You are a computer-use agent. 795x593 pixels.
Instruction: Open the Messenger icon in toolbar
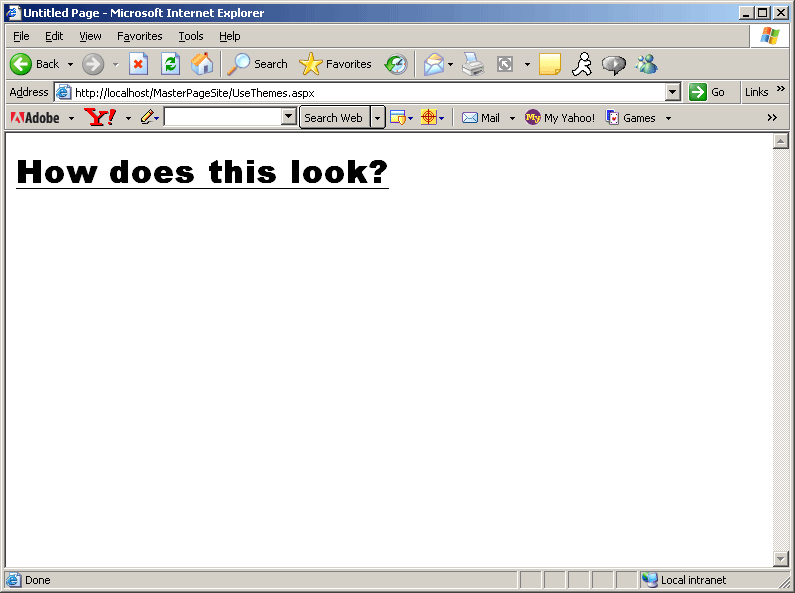point(646,64)
